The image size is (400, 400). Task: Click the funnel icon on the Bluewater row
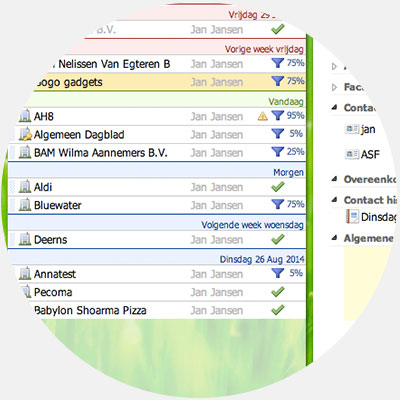[277, 204]
